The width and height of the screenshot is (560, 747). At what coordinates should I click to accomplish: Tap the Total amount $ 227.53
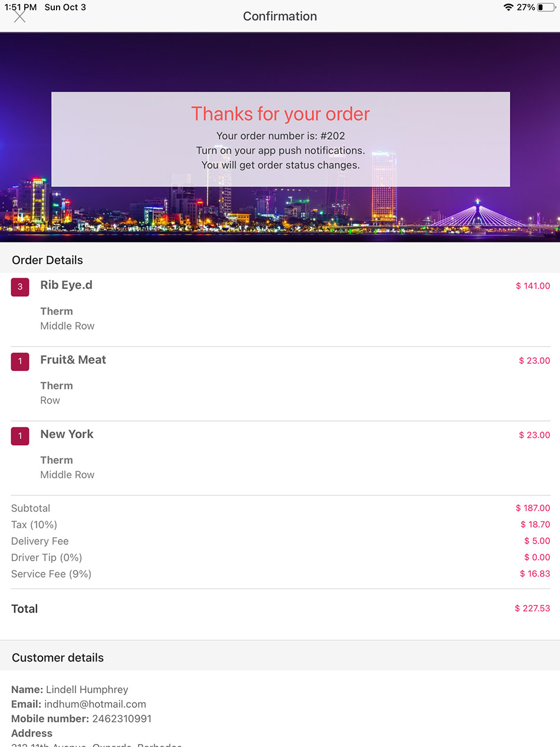(532, 608)
